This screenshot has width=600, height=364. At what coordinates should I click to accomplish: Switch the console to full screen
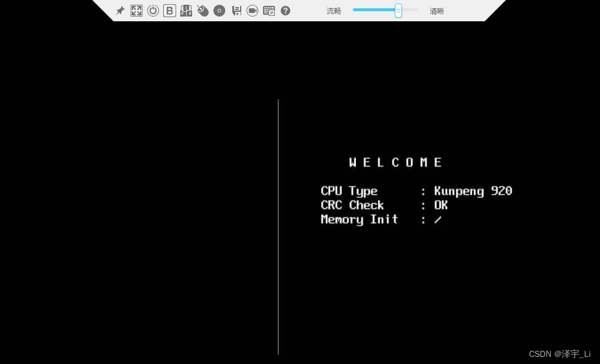pyautogui.click(x=137, y=11)
